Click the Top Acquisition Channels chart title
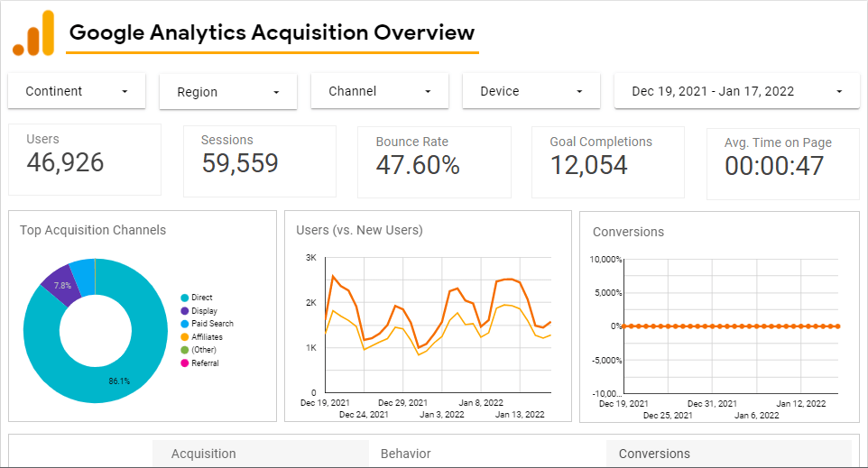Screen dimensions: 868x468 (x=93, y=230)
